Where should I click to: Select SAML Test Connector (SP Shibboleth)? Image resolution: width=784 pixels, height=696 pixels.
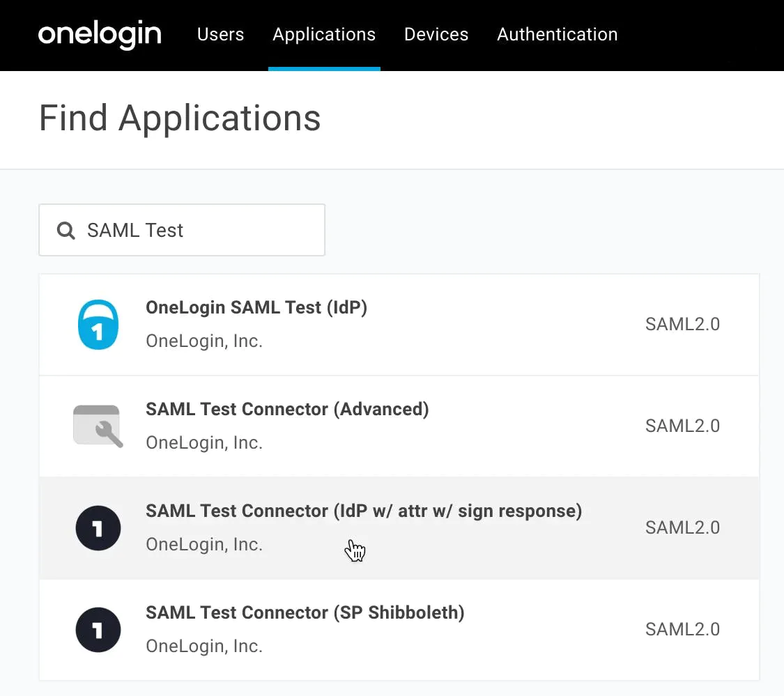399,630
